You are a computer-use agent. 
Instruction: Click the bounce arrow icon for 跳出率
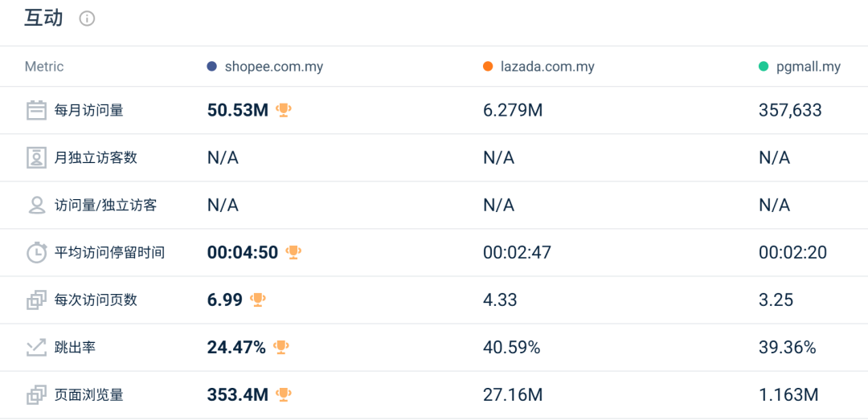point(36,348)
